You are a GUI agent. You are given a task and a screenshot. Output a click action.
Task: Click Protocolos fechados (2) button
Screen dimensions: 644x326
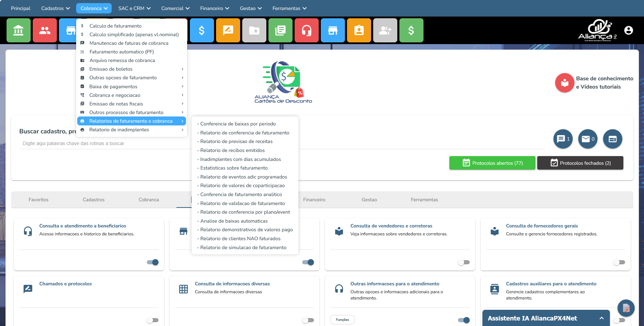[580, 163]
